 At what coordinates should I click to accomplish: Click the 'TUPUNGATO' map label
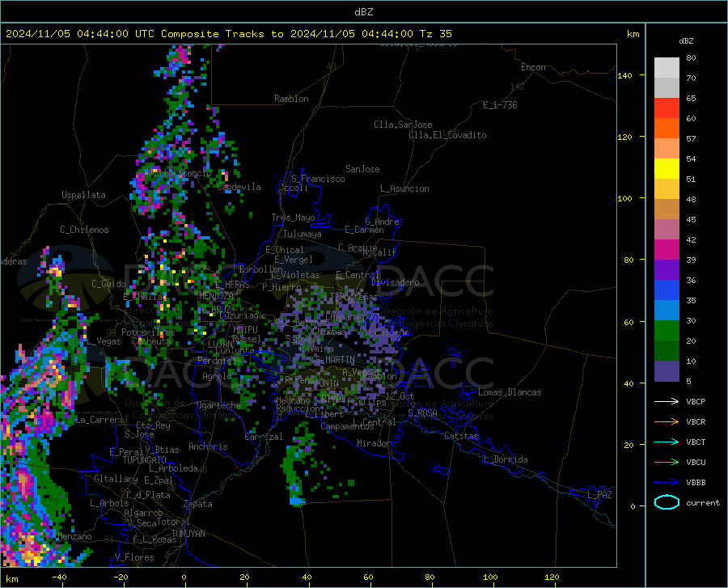[x=145, y=460]
